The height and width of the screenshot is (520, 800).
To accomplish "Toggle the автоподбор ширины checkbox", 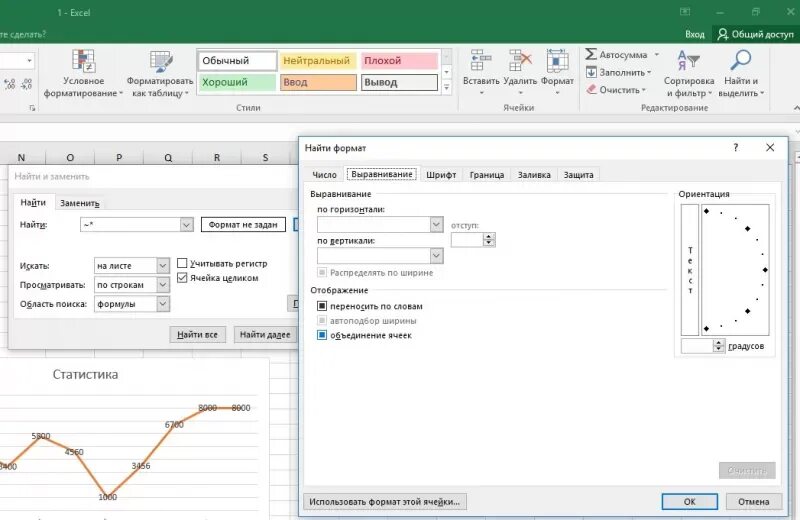I will click(322, 320).
